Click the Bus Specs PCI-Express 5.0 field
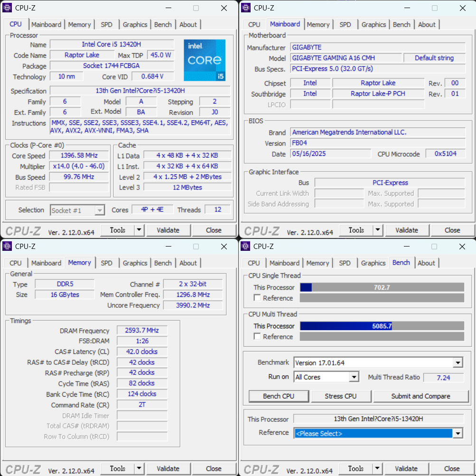476x476 pixels. coord(378,69)
